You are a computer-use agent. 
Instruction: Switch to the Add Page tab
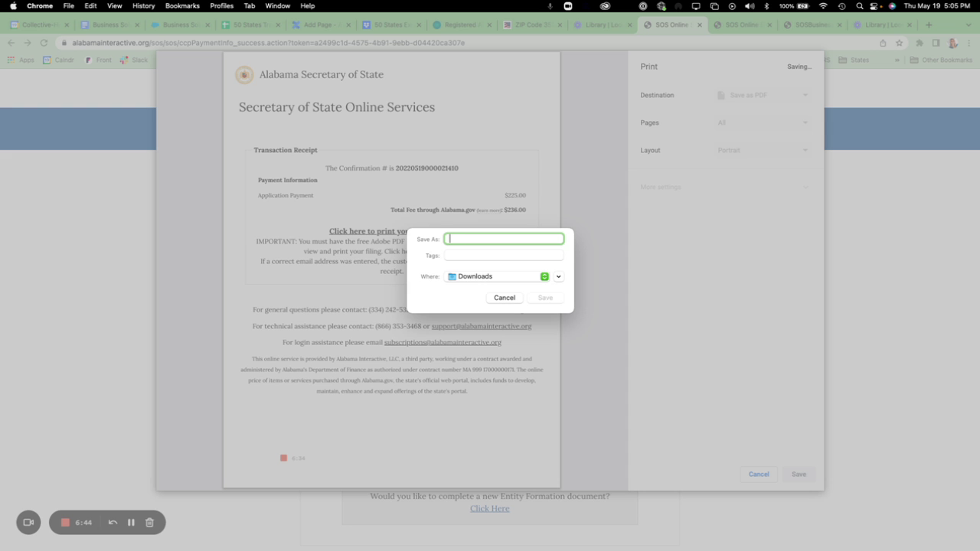pos(322,24)
